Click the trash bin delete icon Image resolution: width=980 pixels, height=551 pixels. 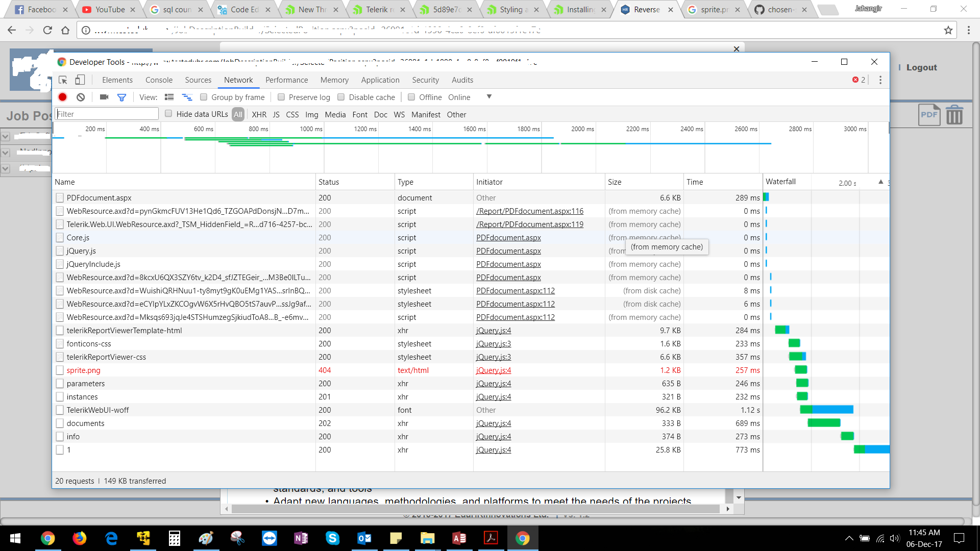tap(954, 115)
